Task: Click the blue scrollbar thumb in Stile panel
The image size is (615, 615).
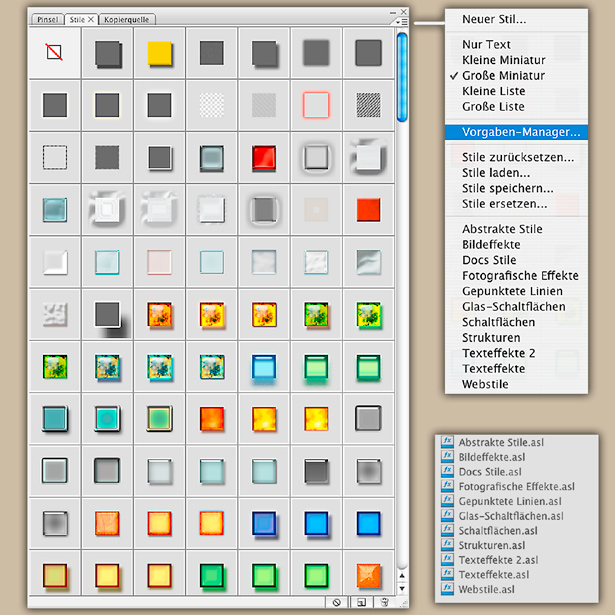Action: [x=402, y=77]
